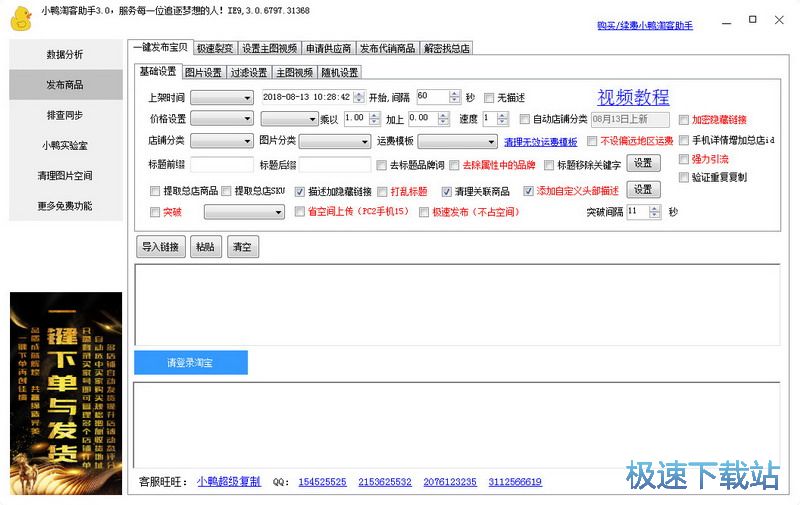Expand the 店铺分类 dropdown
The width and height of the screenshot is (800, 505).
click(x=221, y=142)
